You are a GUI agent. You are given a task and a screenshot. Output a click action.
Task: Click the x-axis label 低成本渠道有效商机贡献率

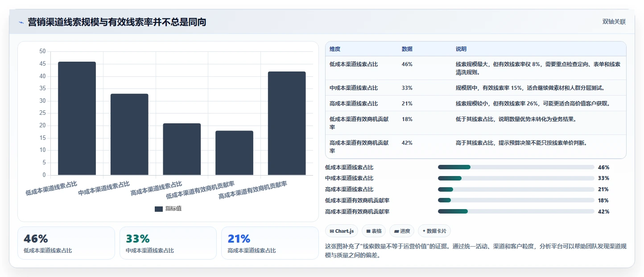click(201, 190)
